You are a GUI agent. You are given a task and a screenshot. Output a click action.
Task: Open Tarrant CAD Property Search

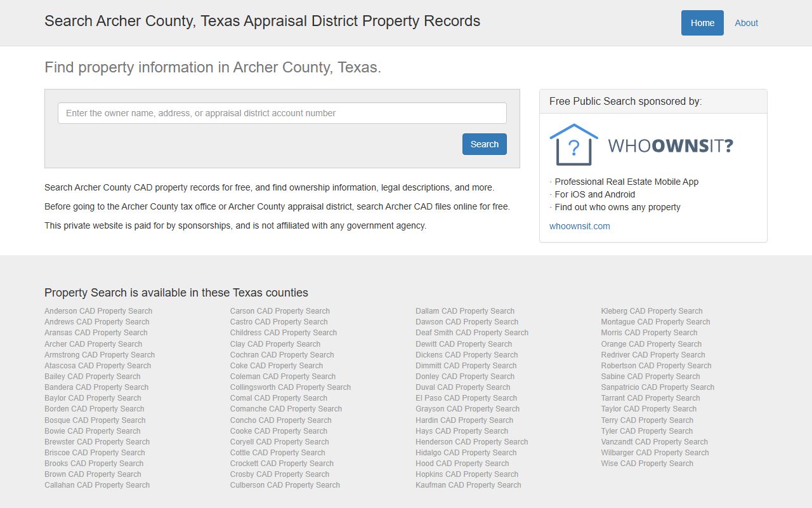(650, 398)
